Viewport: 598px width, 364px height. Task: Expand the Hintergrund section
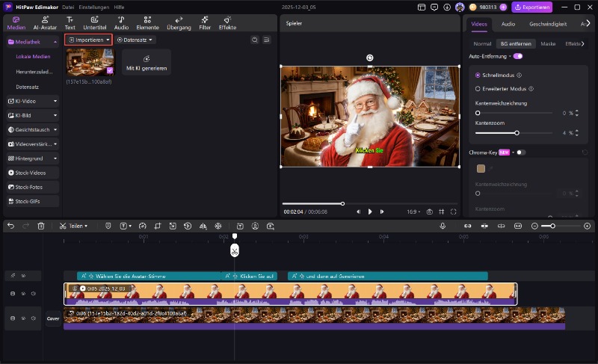(x=33, y=158)
